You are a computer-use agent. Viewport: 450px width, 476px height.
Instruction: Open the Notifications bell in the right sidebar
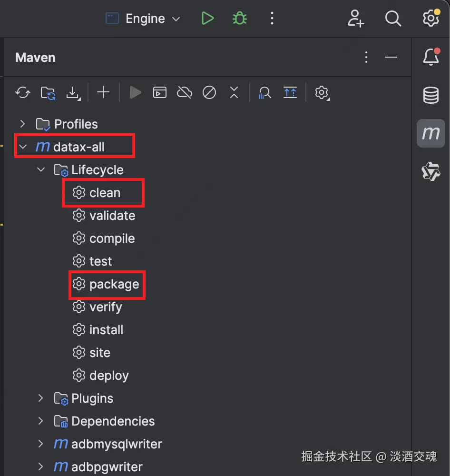[x=431, y=57]
